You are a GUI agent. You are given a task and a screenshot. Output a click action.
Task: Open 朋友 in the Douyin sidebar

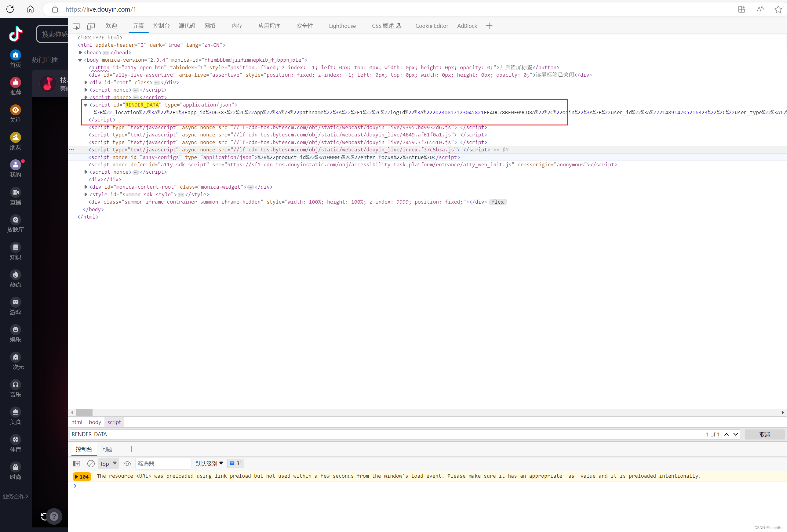[x=16, y=141]
